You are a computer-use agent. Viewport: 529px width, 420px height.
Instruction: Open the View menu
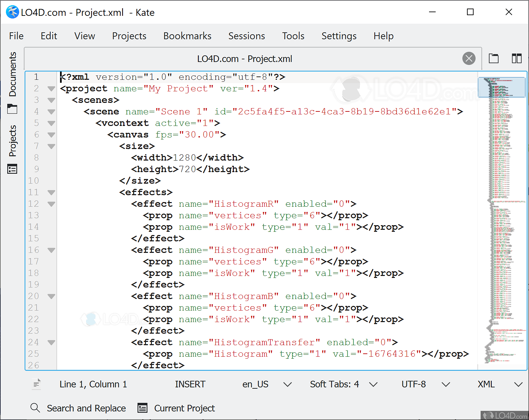pyautogui.click(x=85, y=36)
